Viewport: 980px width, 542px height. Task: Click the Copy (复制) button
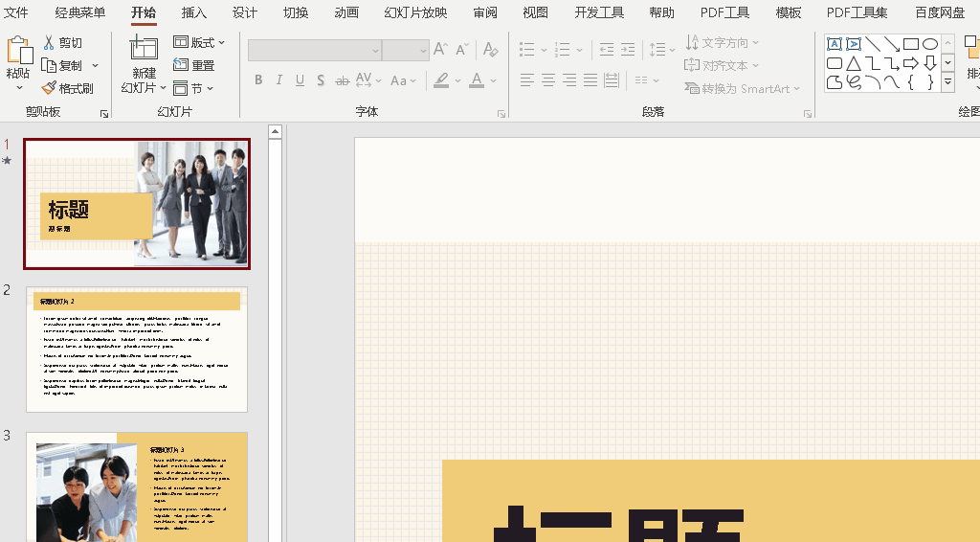click(x=62, y=65)
